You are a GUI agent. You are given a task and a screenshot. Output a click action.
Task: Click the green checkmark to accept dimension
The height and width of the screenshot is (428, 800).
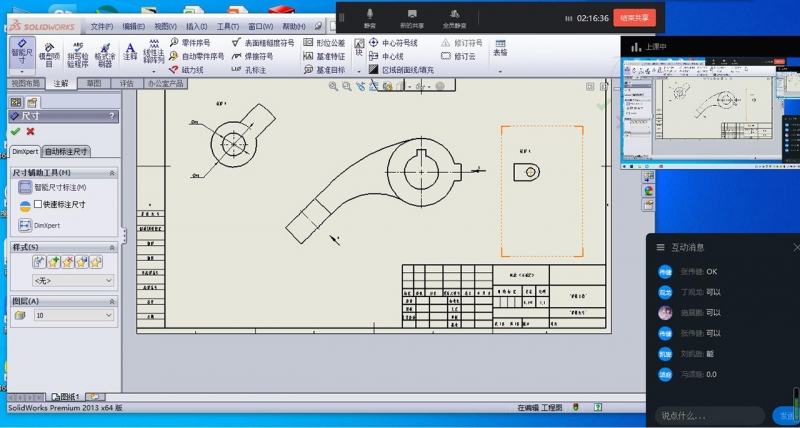[x=15, y=132]
